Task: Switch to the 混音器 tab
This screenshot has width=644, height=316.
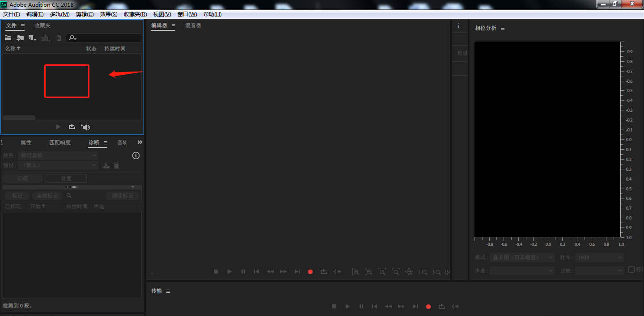Action: pyautogui.click(x=193, y=25)
